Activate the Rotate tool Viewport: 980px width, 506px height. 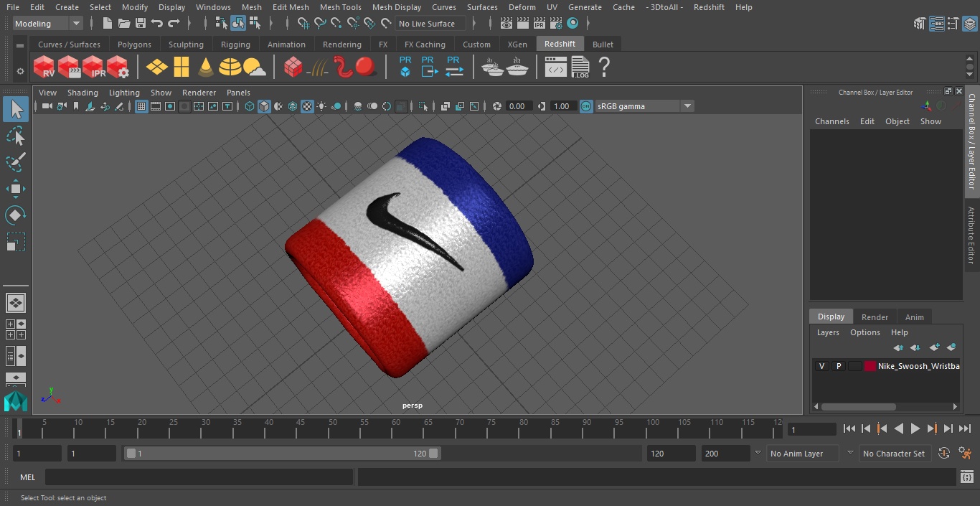[16, 215]
